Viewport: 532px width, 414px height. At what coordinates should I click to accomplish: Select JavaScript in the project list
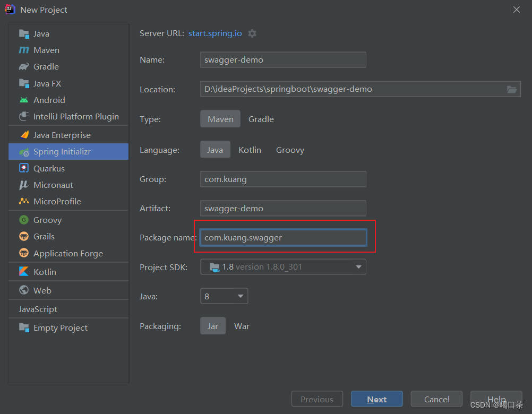(68, 309)
